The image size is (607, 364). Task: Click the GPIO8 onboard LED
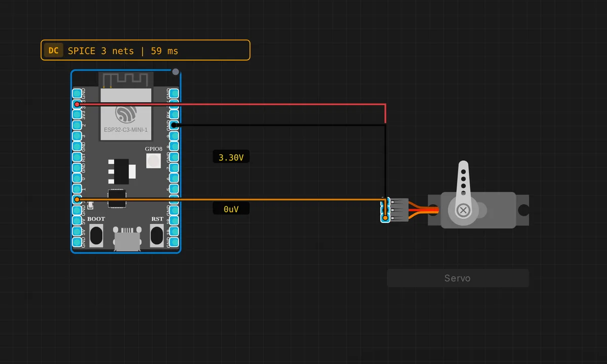154,161
